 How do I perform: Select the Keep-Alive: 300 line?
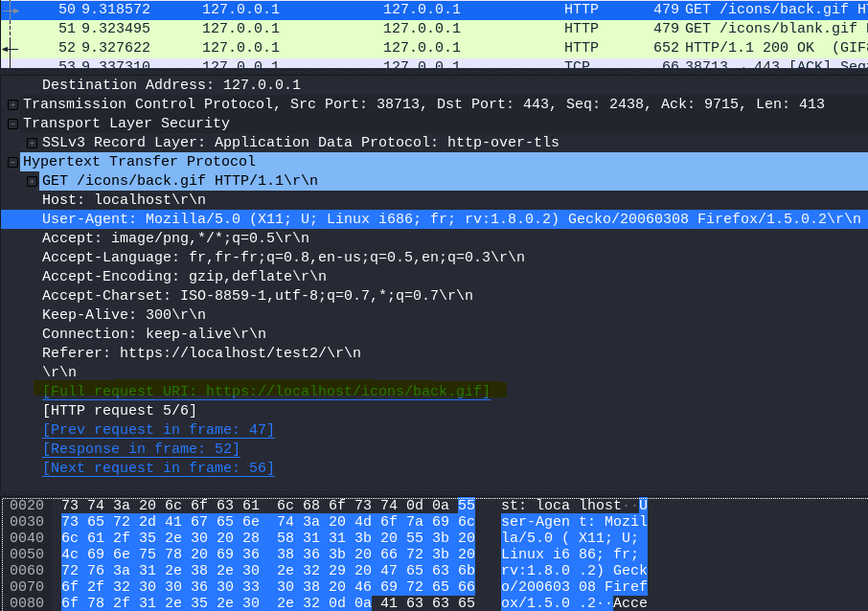click(x=124, y=315)
